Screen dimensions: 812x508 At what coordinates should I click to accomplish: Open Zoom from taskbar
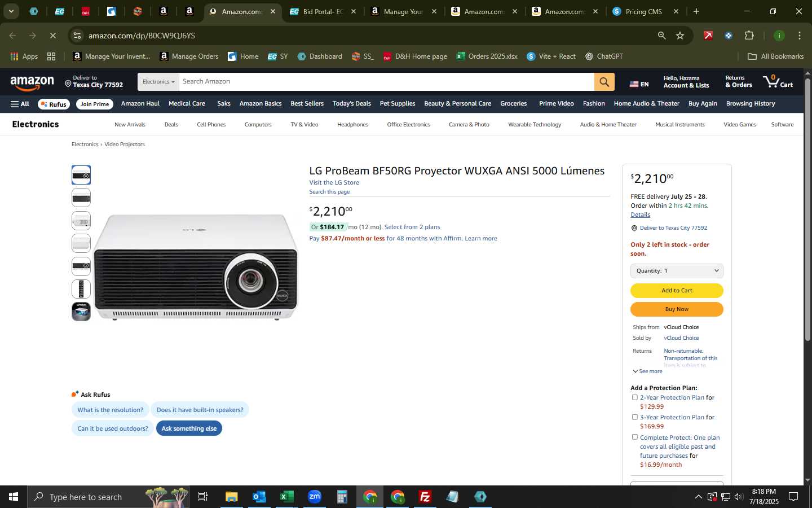pos(314,497)
